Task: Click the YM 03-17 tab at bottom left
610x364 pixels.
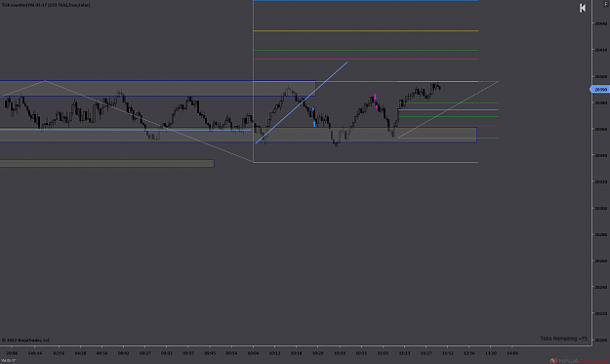Action: [x=8, y=360]
